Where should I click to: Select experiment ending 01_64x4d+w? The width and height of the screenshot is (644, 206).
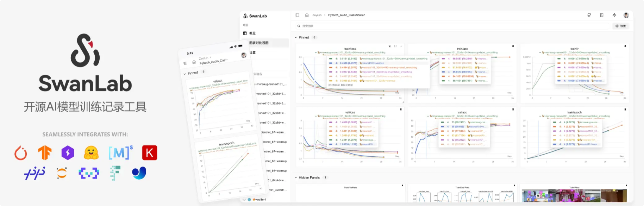(x=277, y=180)
